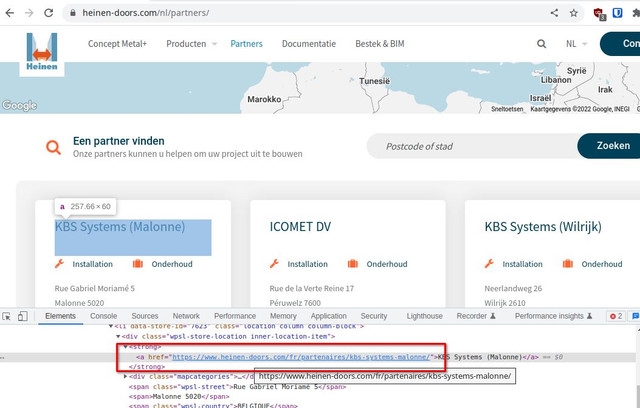Open KBS Systems (Wilrijk) partner link
The image size is (640, 408).
coord(543,226)
